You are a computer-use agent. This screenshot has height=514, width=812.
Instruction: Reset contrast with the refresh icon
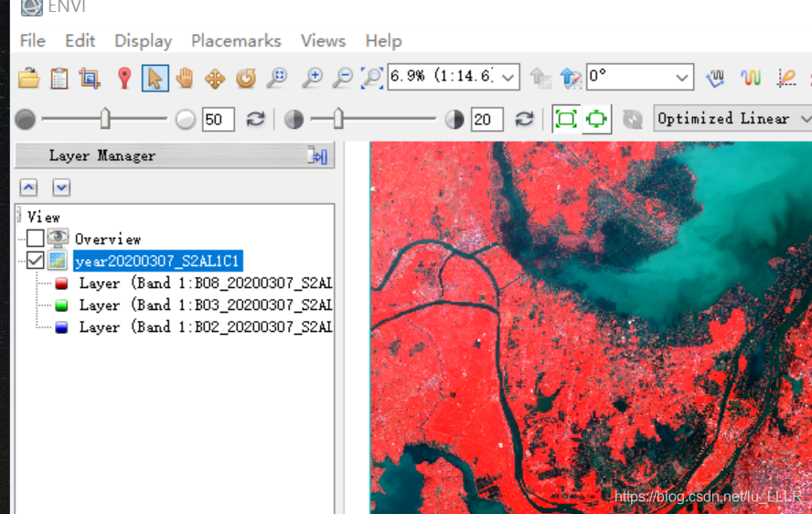(525, 119)
